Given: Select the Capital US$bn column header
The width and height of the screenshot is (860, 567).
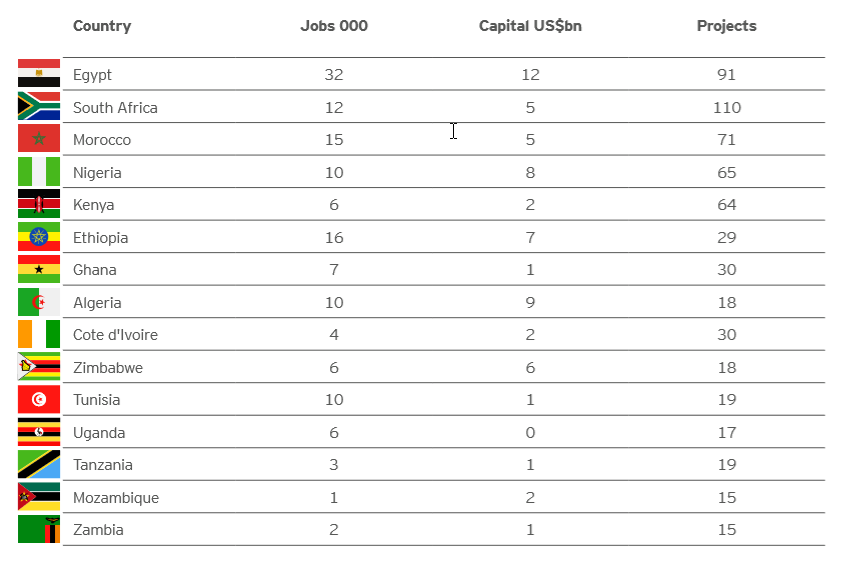Looking at the screenshot, I should click(530, 26).
